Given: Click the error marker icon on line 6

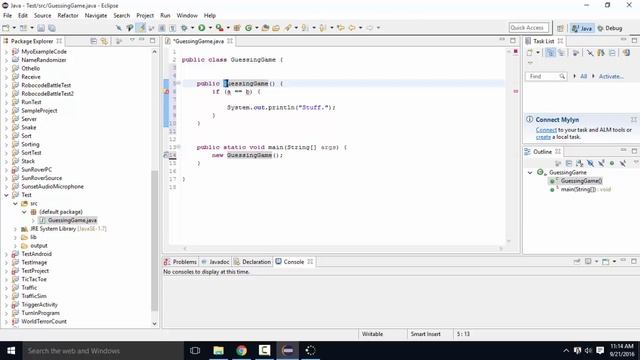Looking at the screenshot, I should pyautogui.click(x=166, y=91).
